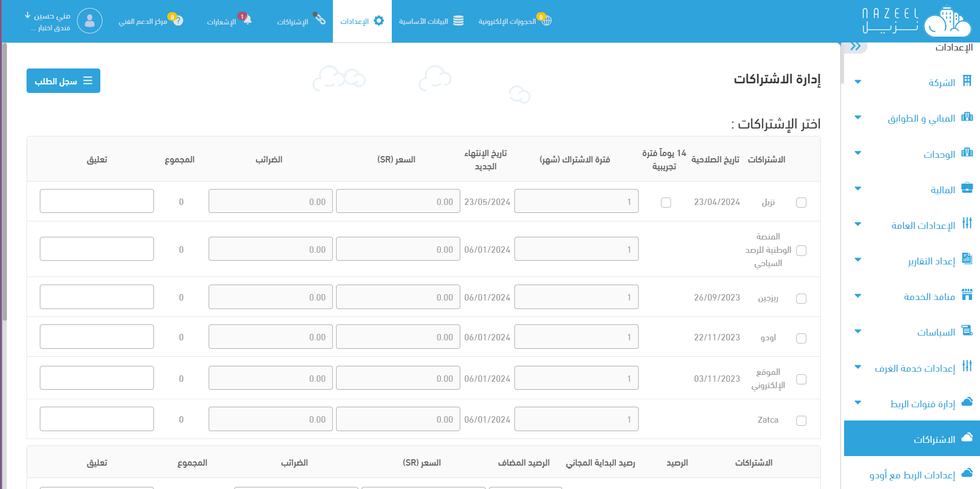The image size is (980, 489).
Task: Expand the الشركة sidebar section
Action: point(857,82)
